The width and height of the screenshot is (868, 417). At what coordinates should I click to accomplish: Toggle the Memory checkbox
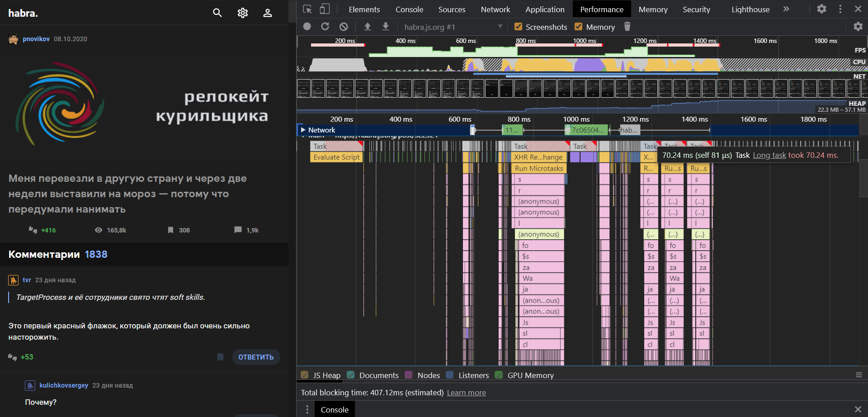click(x=579, y=27)
